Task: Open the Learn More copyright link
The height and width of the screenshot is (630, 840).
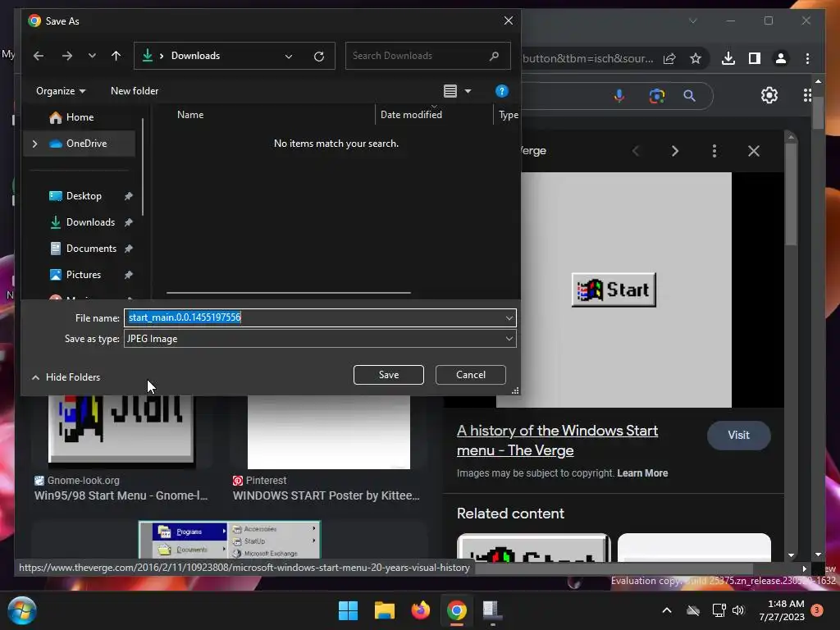Action: [x=642, y=473]
